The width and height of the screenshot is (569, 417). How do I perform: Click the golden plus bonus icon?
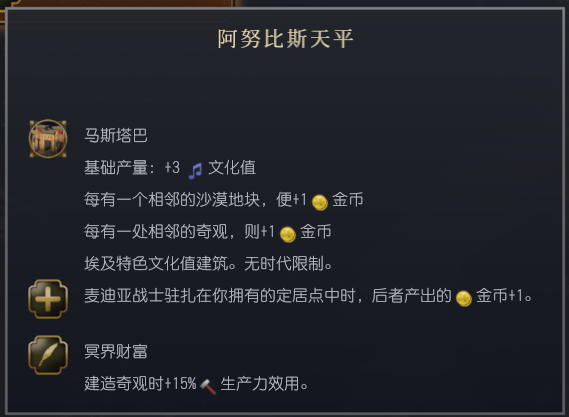coord(48,299)
